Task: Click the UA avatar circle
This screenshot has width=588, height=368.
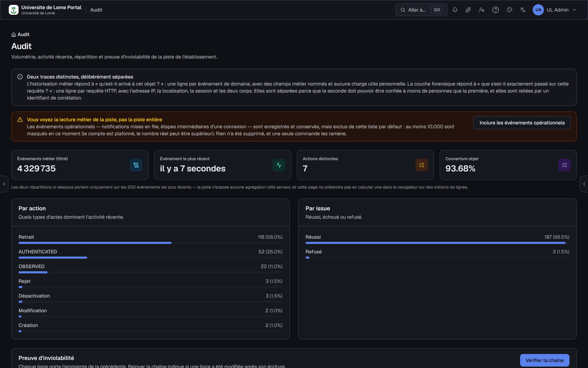Action: coord(538,10)
